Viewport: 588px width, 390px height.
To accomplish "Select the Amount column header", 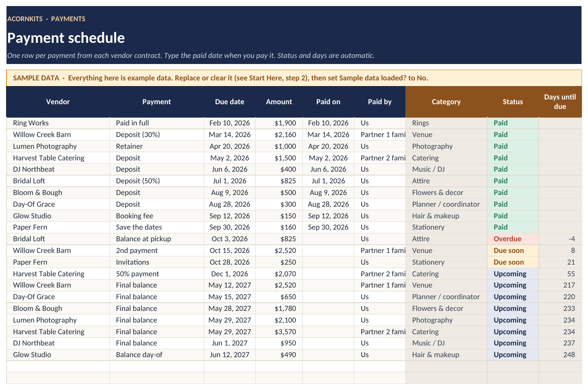I will 279,102.
